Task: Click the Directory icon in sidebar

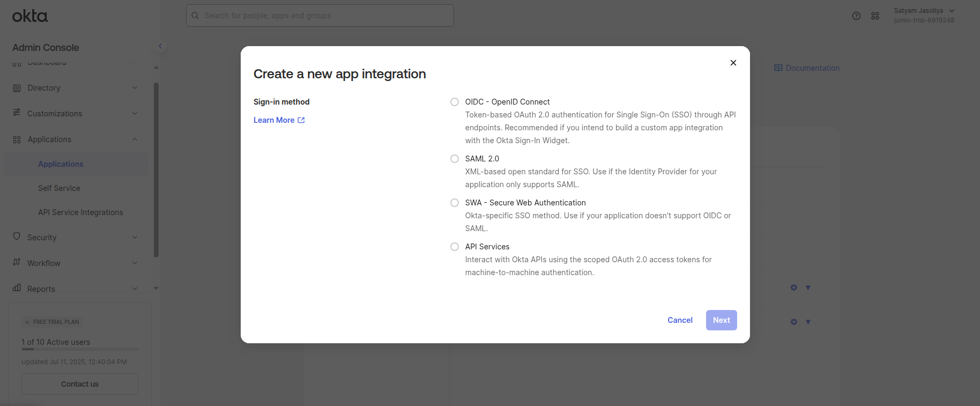Action: pyautogui.click(x=17, y=88)
